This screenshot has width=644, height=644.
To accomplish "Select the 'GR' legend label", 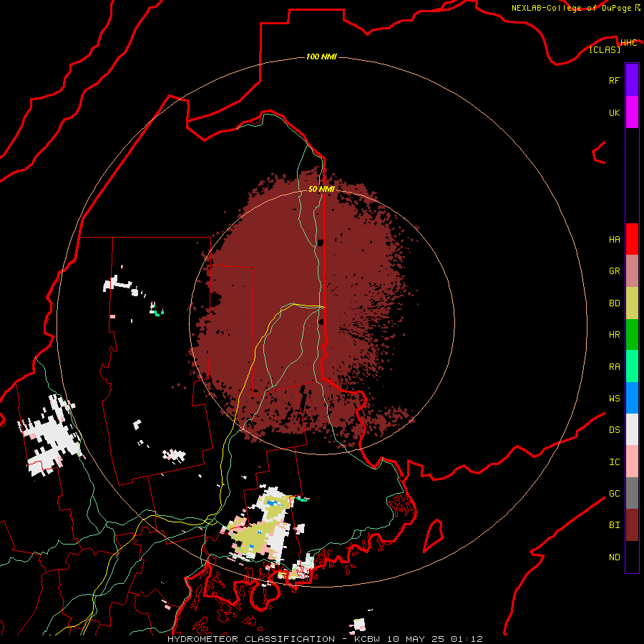I will [x=614, y=271].
